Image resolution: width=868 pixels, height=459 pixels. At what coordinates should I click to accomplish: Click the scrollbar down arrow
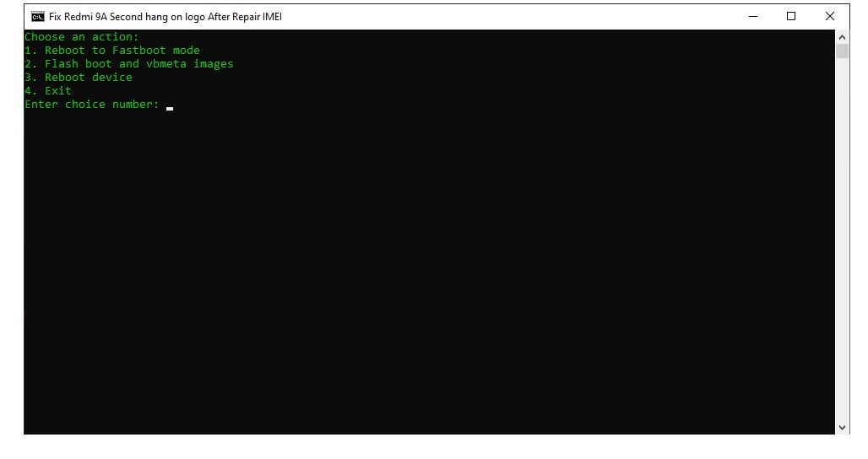click(x=842, y=428)
